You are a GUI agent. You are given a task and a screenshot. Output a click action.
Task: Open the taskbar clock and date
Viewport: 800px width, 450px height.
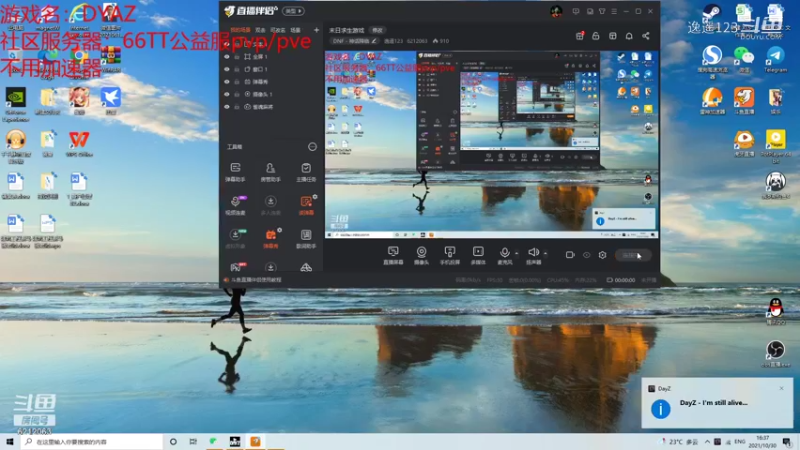[762, 442]
